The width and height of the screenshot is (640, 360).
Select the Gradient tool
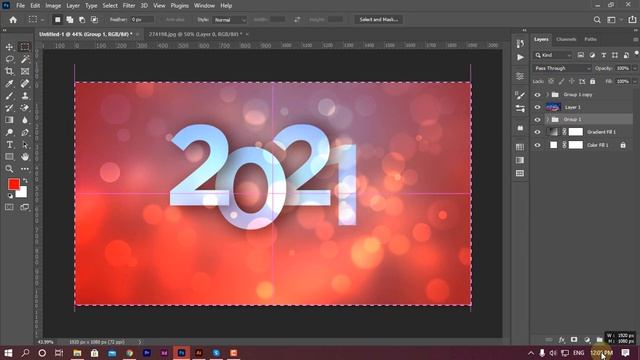(9, 120)
